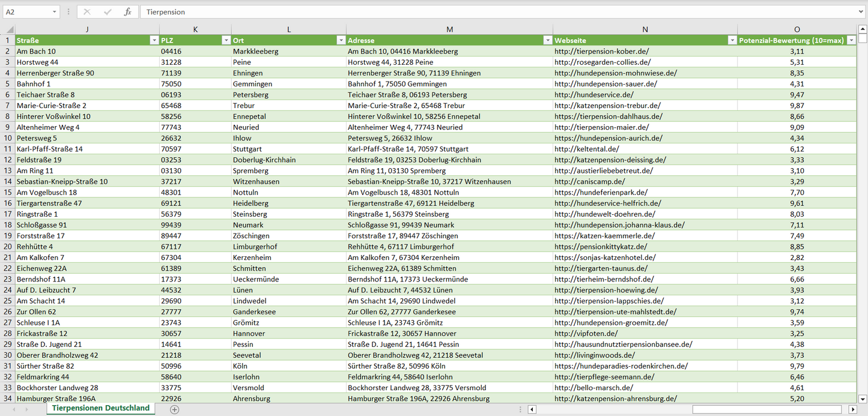Open the PLZ column filter dropdown
Image resolution: width=868 pixels, height=416 pixels.
(x=226, y=40)
